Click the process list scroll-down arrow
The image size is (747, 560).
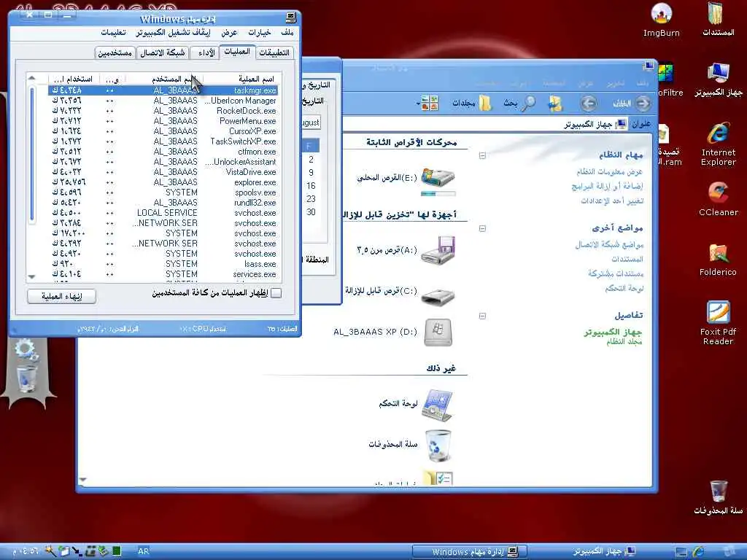point(31,276)
